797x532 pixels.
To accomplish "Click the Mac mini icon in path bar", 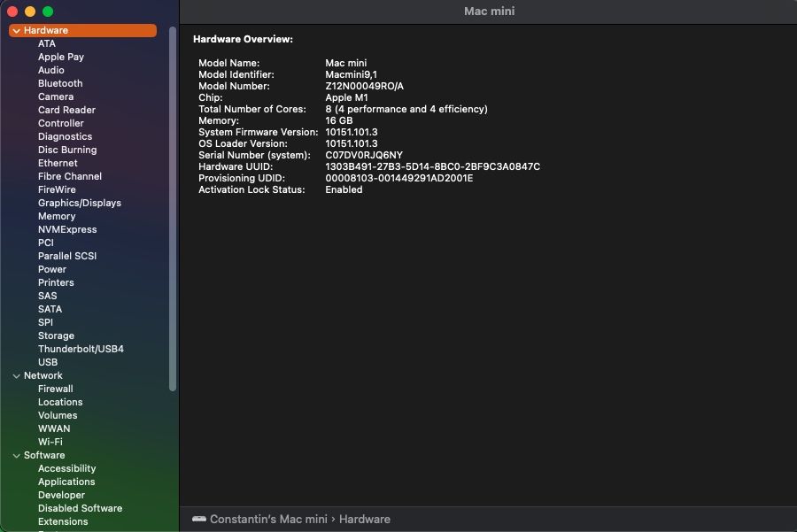I will click(199, 519).
